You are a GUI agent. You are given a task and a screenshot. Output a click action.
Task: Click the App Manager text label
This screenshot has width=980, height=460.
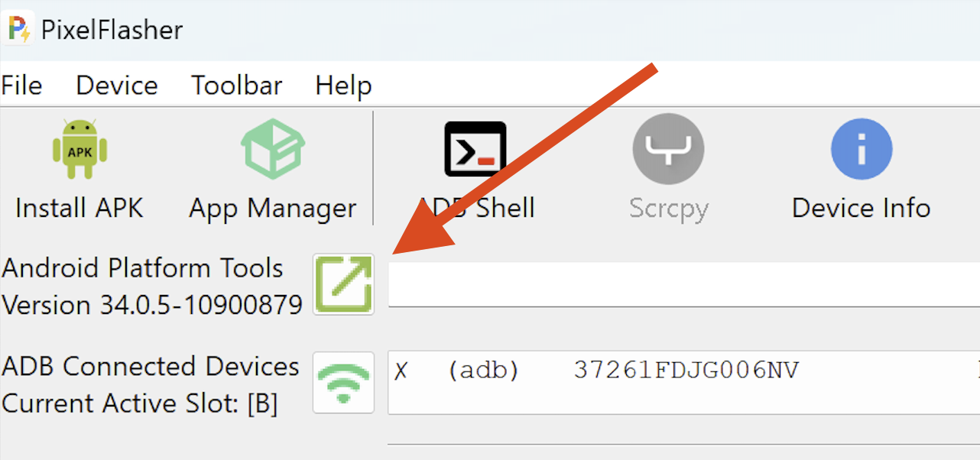coord(273,209)
